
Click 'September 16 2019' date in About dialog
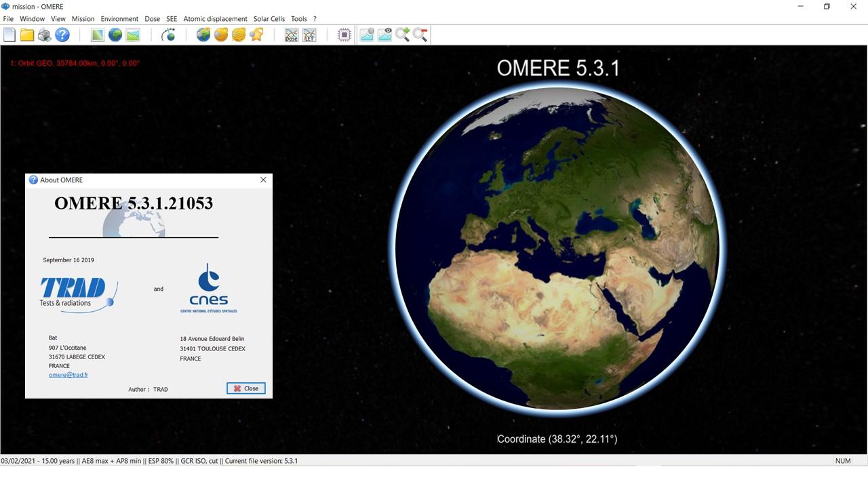[x=68, y=260]
